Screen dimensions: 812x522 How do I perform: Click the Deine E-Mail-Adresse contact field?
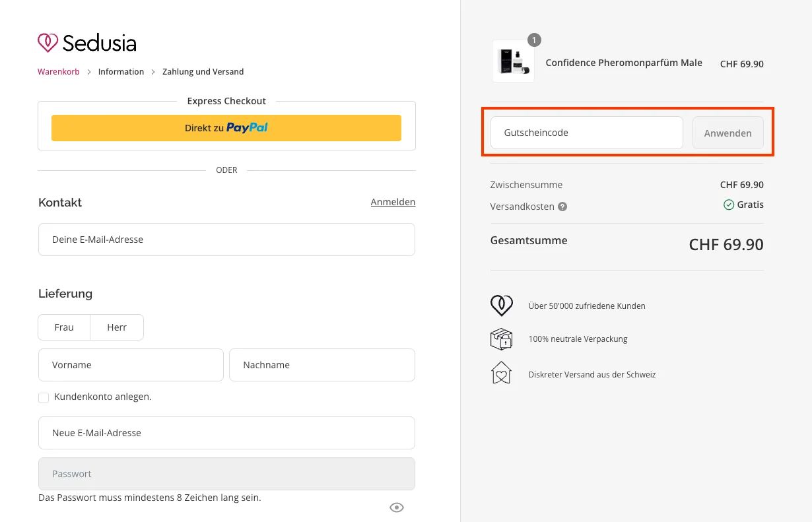click(226, 240)
